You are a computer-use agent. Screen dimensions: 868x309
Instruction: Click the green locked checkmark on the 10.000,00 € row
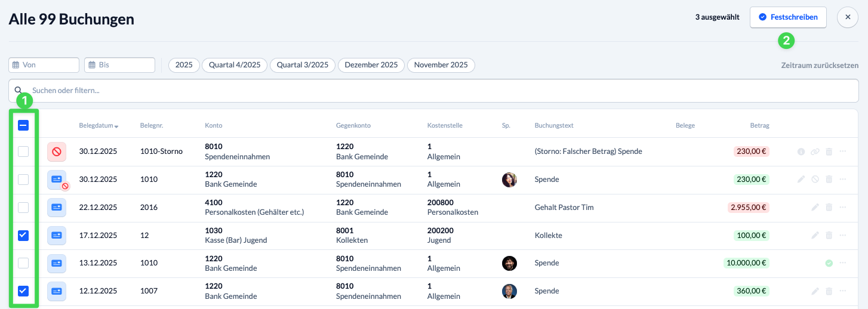tap(829, 263)
